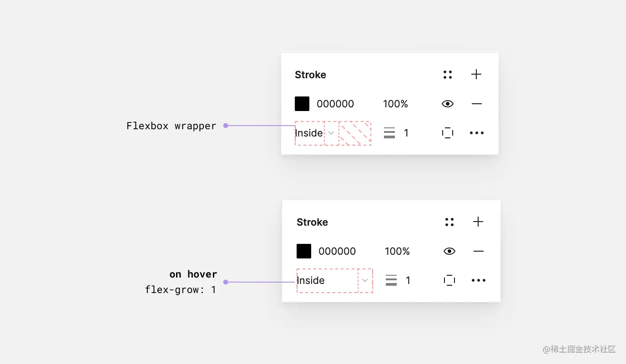Expand the Inside chevron in top panel
The width and height of the screenshot is (626, 364).
coord(332,133)
